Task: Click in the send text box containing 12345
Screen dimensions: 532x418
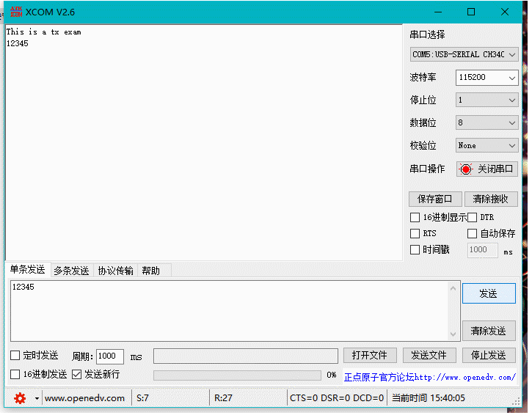Action: click(x=230, y=311)
